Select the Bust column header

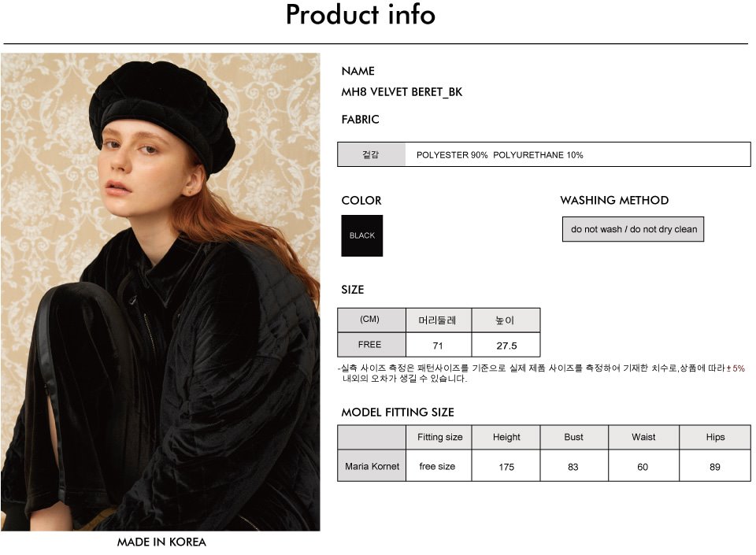tap(574, 437)
